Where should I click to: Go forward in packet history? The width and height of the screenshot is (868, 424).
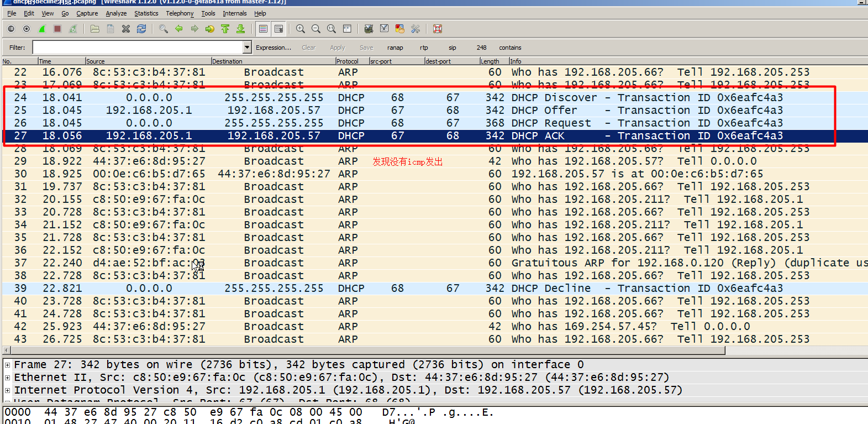(194, 29)
